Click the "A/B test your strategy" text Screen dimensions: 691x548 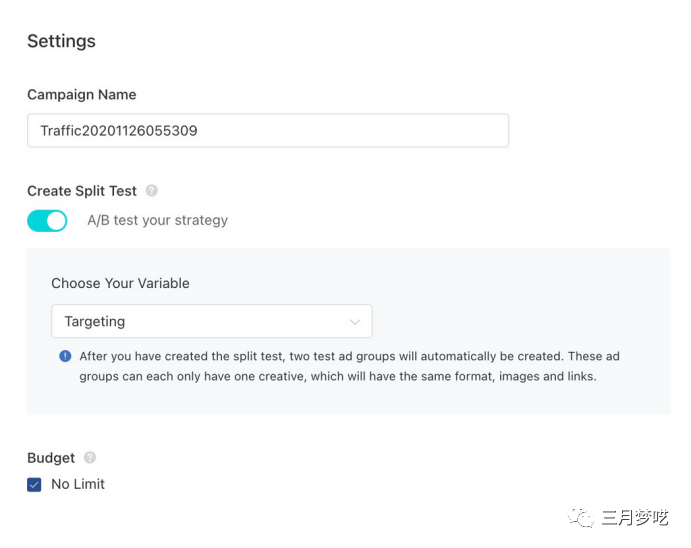[x=158, y=220]
